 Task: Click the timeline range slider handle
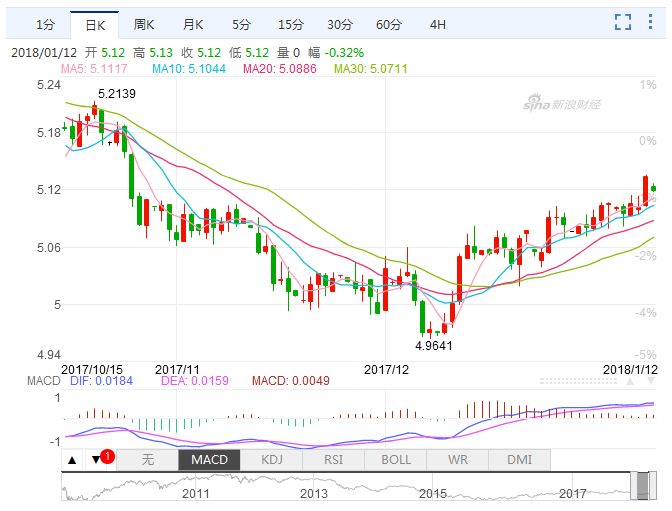point(643,486)
